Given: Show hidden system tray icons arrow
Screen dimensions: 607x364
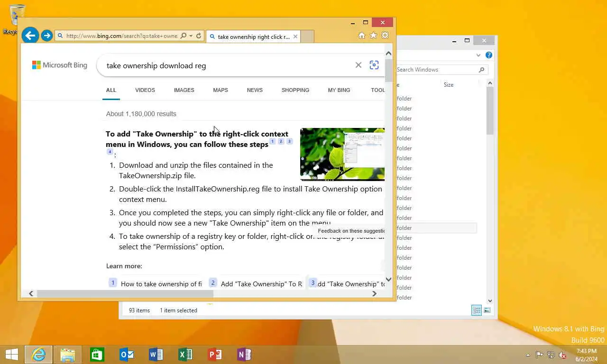Looking at the screenshot, I should [x=528, y=355].
